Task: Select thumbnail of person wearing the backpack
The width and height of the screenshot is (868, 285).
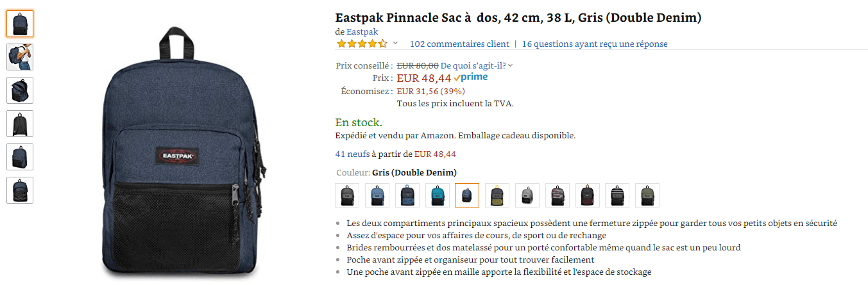Action: 20,57
